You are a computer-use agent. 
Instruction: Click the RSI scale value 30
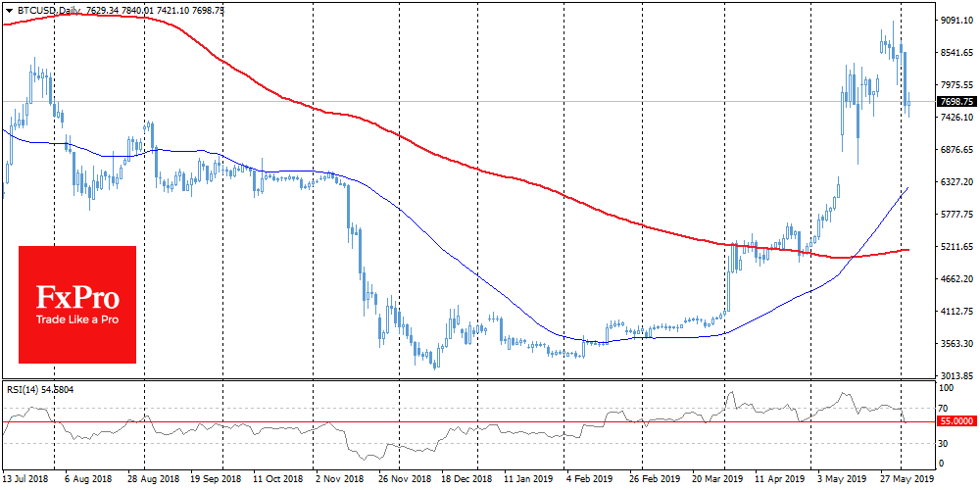point(943,444)
